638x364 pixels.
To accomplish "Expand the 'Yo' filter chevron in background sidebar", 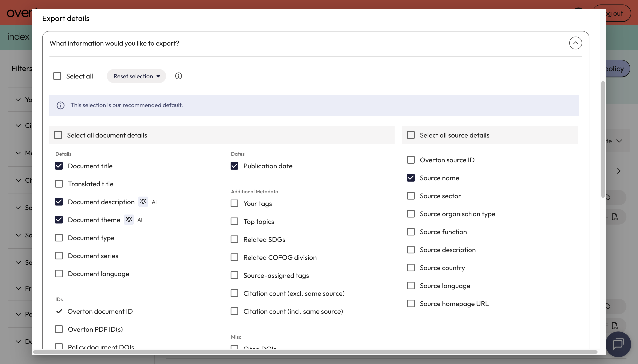I will (x=18, y=100).
